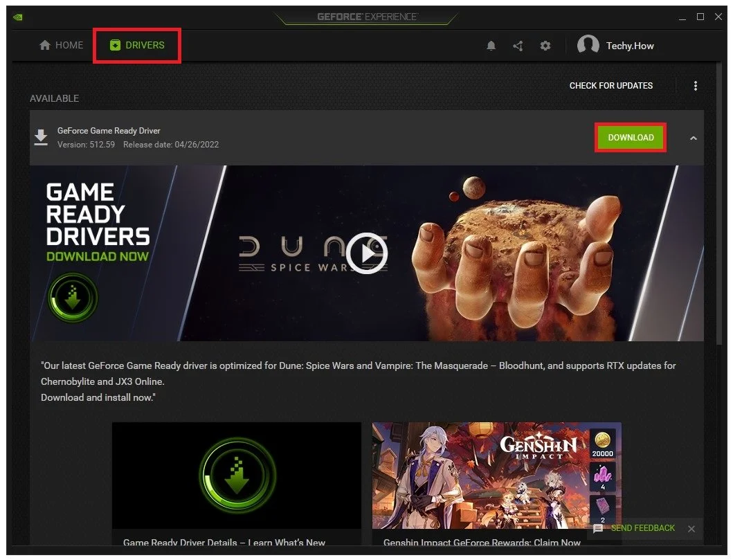This screenshot has width=733, height=560.
Task: Click the green download circle on the banner
Action: [x=73, y=297]
